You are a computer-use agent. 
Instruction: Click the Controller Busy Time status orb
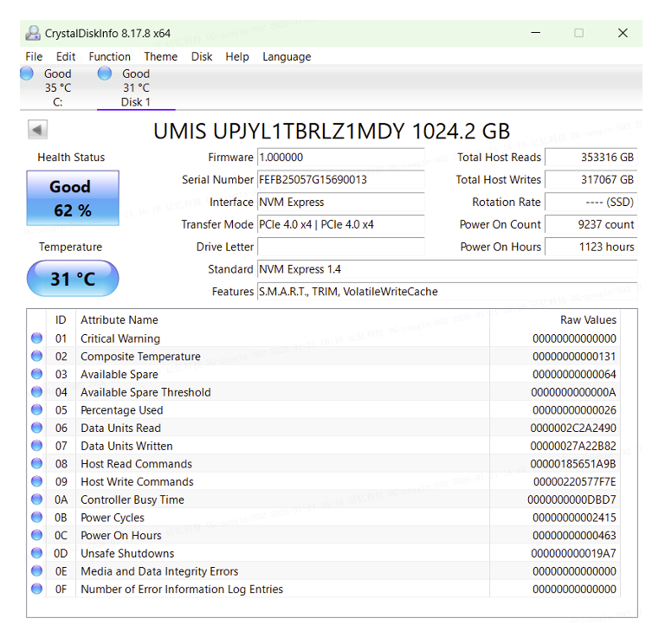click(x=37, y=499)
